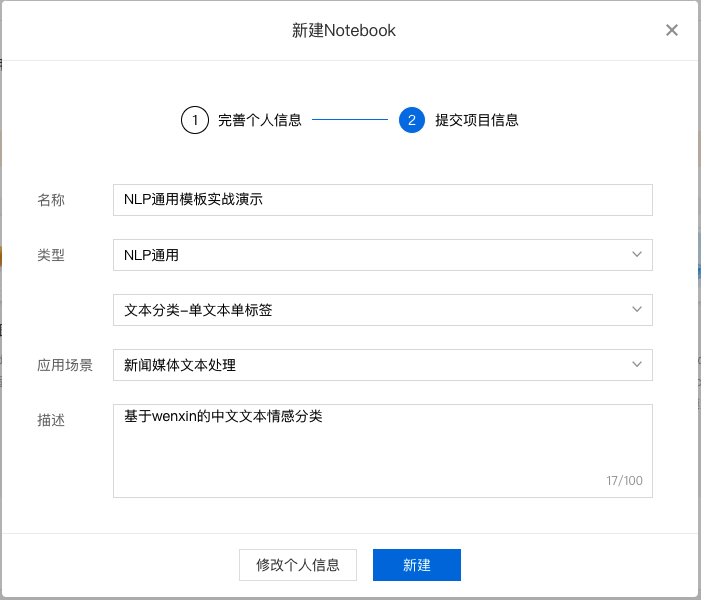Click step 2 circle 提交项目信息
Viewport: 701px width, 600px height.
(x=412, y=120)
